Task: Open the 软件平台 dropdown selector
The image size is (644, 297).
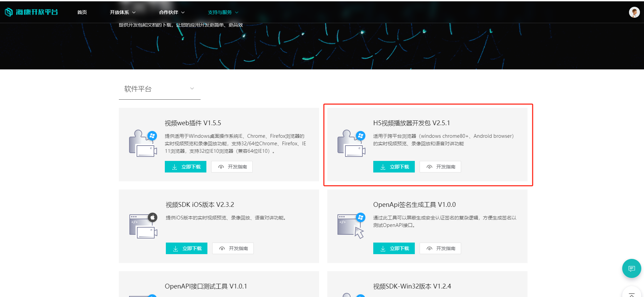Action: [x=159, y=89]
